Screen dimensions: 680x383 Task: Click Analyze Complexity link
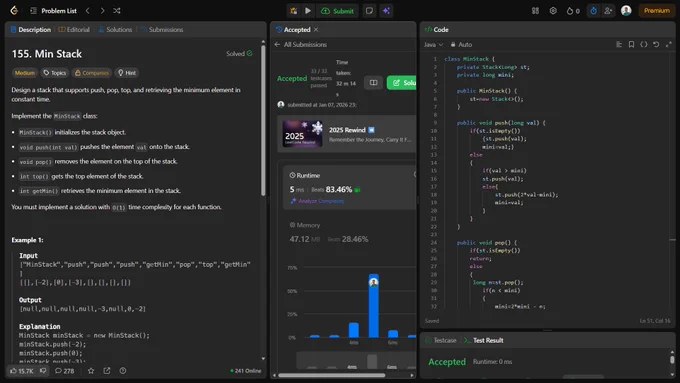click(318, 201)
